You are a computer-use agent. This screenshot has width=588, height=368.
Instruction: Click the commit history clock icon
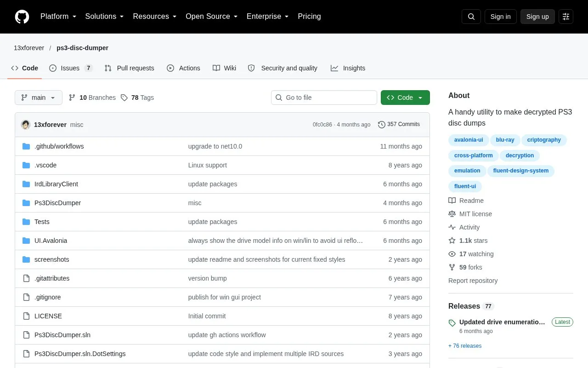coord(381,124)
